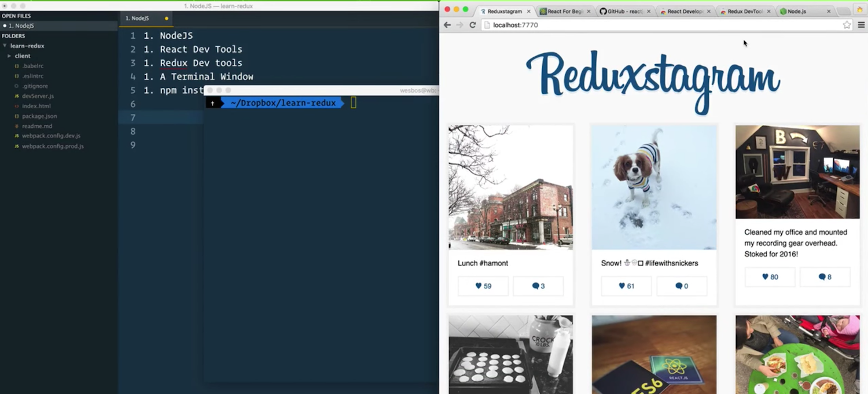Image resolution: width=868 pixels, height=394 pixels.
Task: Bookmark page with star icon
Action: [x=847, y=25]
